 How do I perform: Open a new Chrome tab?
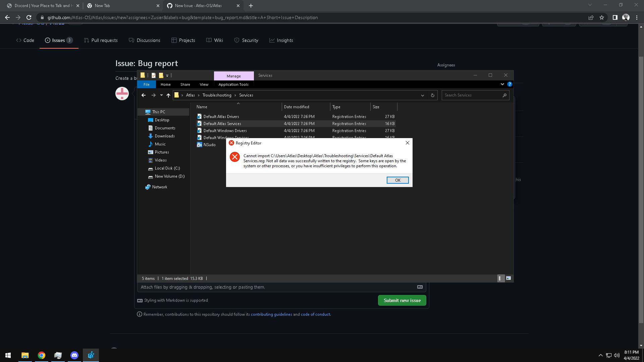251,6
